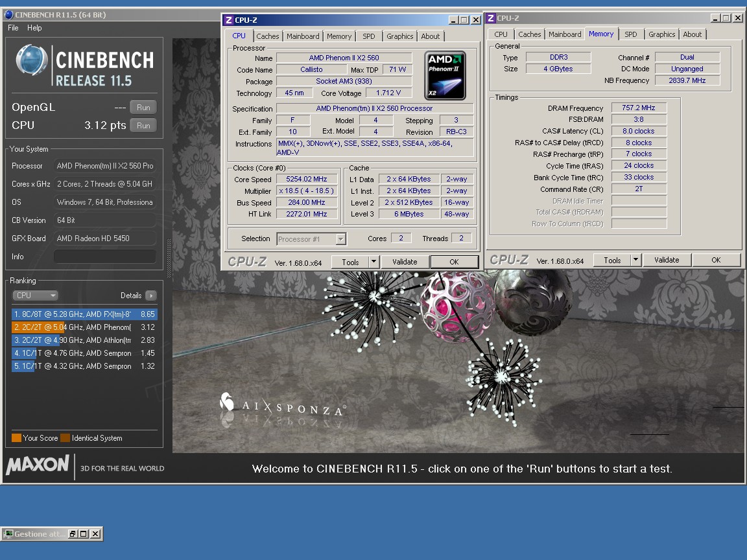Close the minimized Gestione attività window

coord(95,534)
